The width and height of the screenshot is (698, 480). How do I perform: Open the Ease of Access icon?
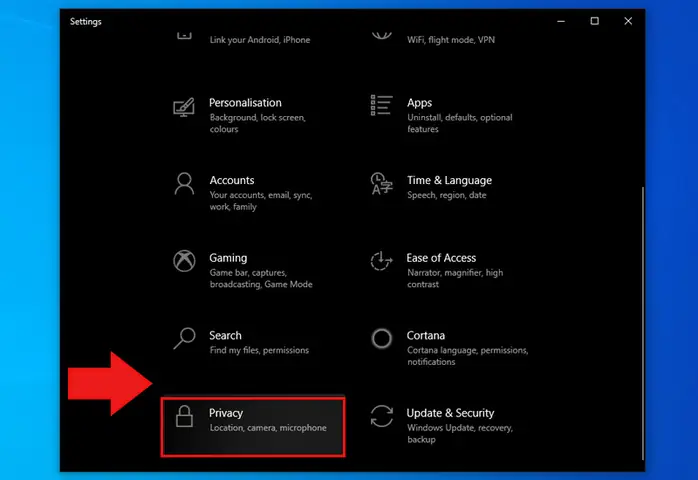(381, 261)
